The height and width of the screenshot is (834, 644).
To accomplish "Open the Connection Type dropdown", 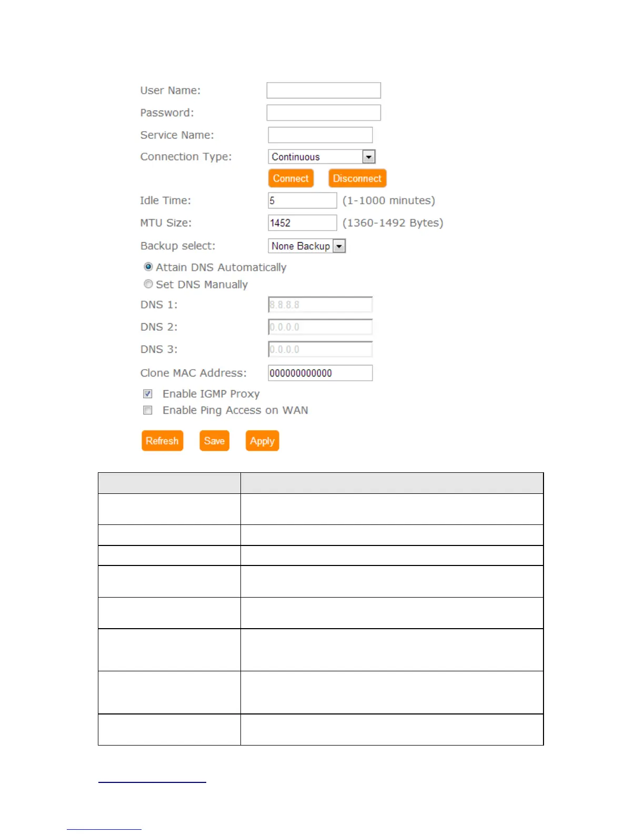I will pos(321,157).
